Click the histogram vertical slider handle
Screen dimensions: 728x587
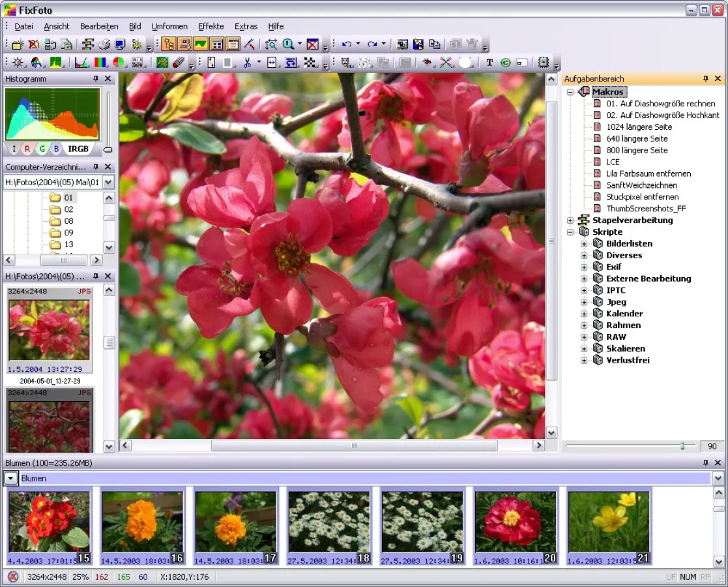(108, 149)
